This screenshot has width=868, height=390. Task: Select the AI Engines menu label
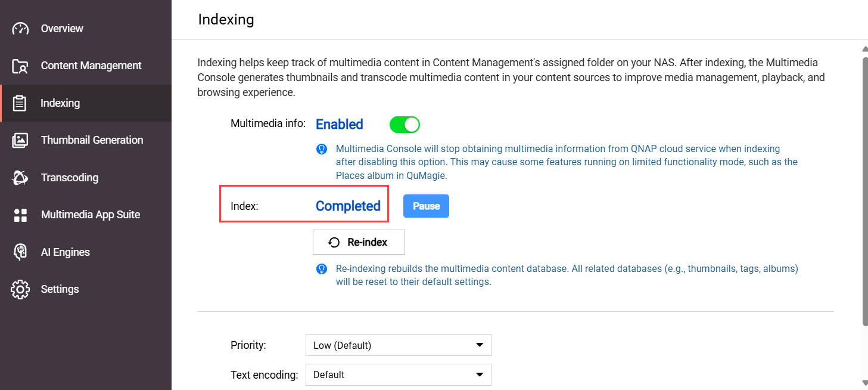point(66,252)
